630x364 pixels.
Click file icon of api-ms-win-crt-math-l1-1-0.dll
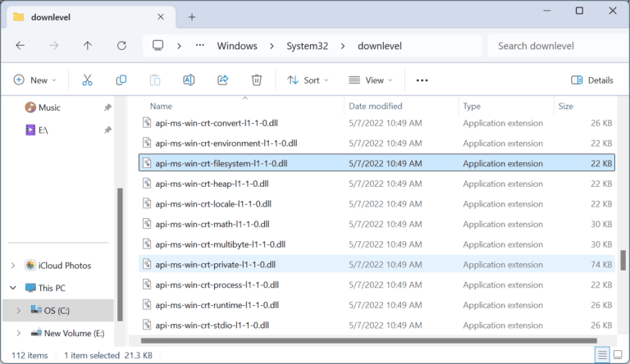(x=147, y=224)
